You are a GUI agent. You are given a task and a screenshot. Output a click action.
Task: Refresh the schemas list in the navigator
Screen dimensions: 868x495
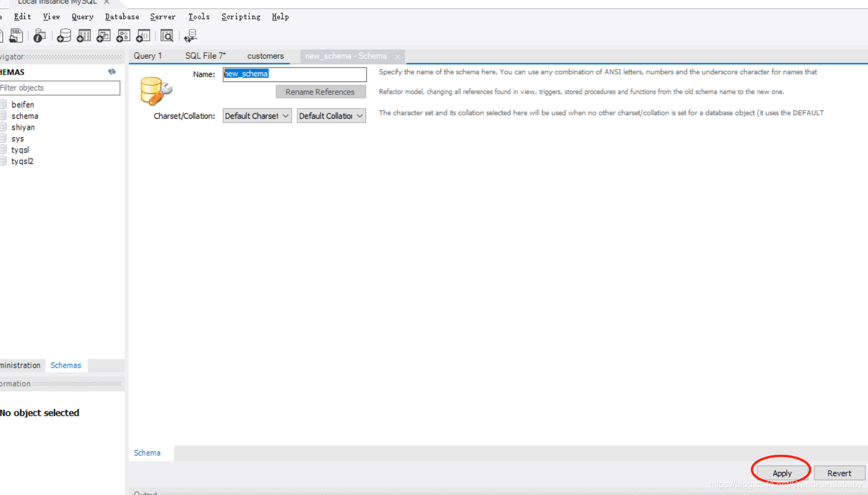[112, 72]
